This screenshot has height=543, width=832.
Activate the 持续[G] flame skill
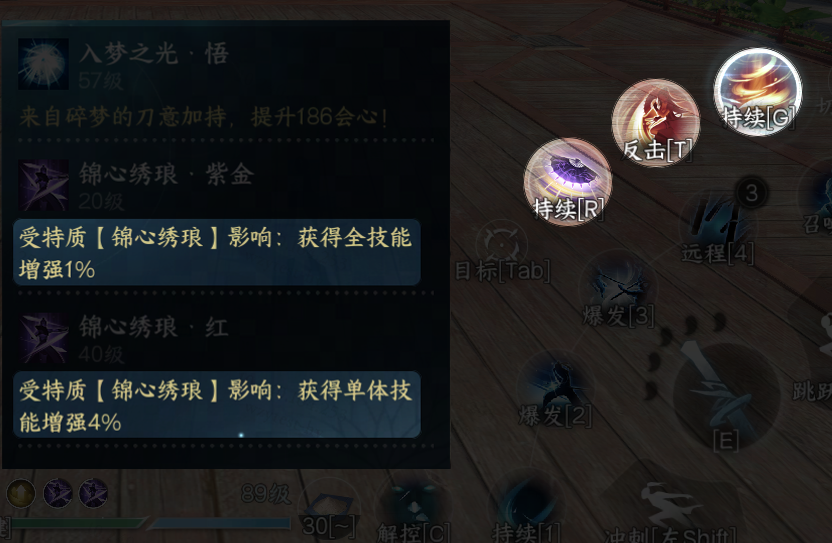tap(757, 92)
